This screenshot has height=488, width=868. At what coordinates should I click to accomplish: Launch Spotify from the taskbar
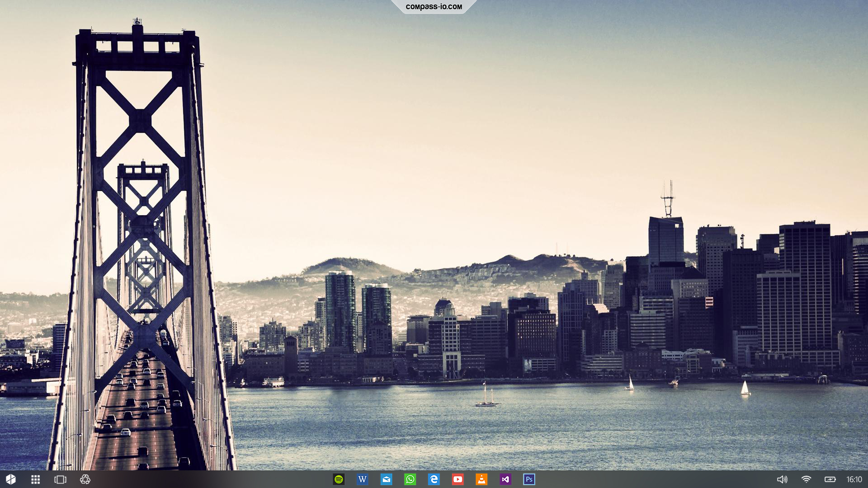tap(339, 479)
